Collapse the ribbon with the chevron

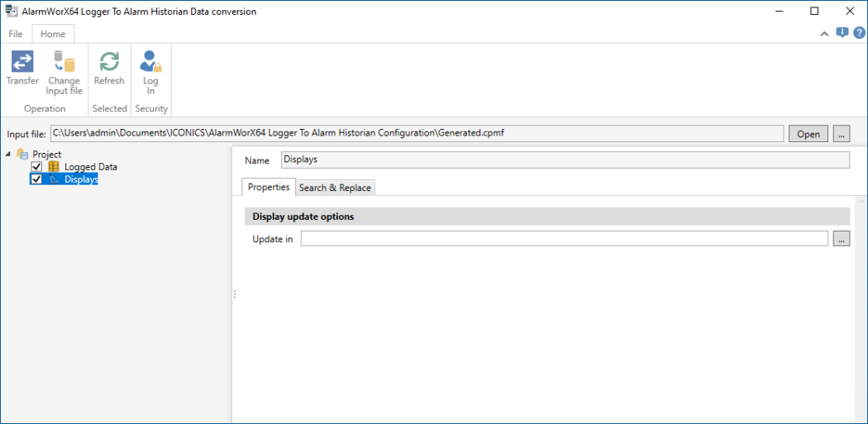(x=824, y=34)
